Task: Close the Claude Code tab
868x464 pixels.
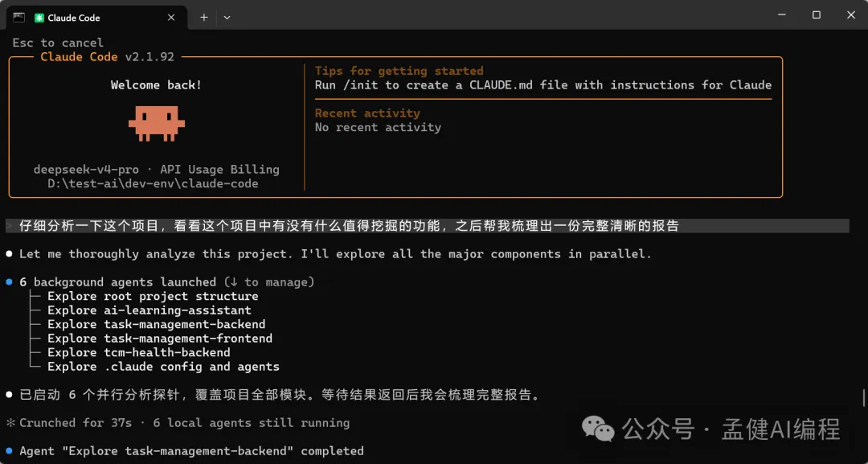Action: tap(171, 17)
